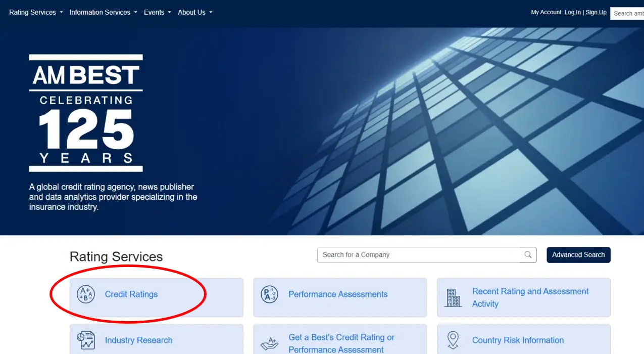The width and height of the screenshot is (644, 354).
Task: Focus the top site search field
Action: pyautogui.click(x=627, y=13)
